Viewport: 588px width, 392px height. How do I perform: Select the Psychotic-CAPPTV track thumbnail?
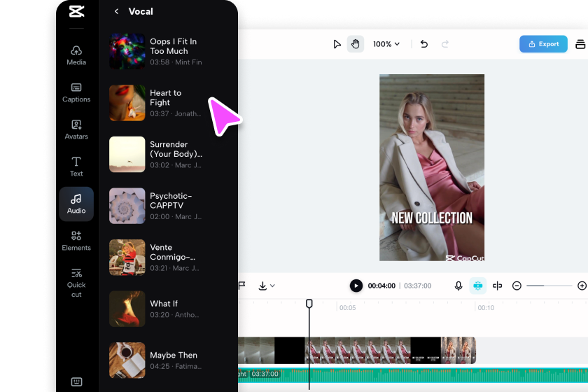click(x=127, y=206)
